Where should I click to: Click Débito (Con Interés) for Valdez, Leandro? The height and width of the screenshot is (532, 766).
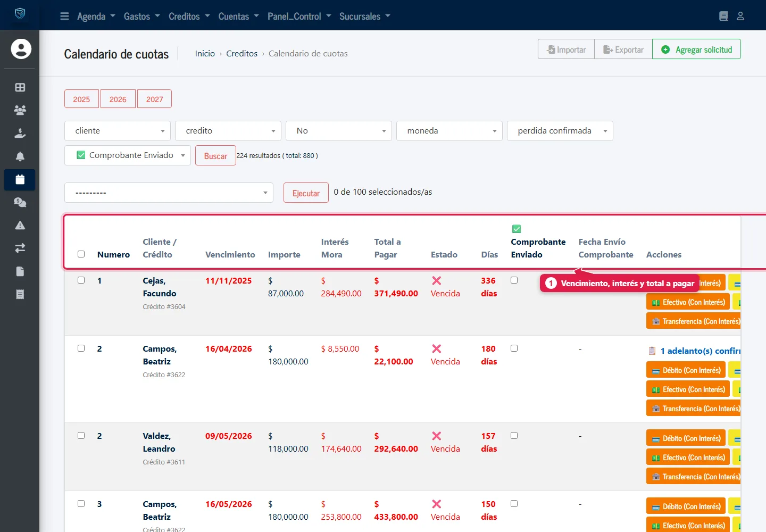(x=686, y=438)
